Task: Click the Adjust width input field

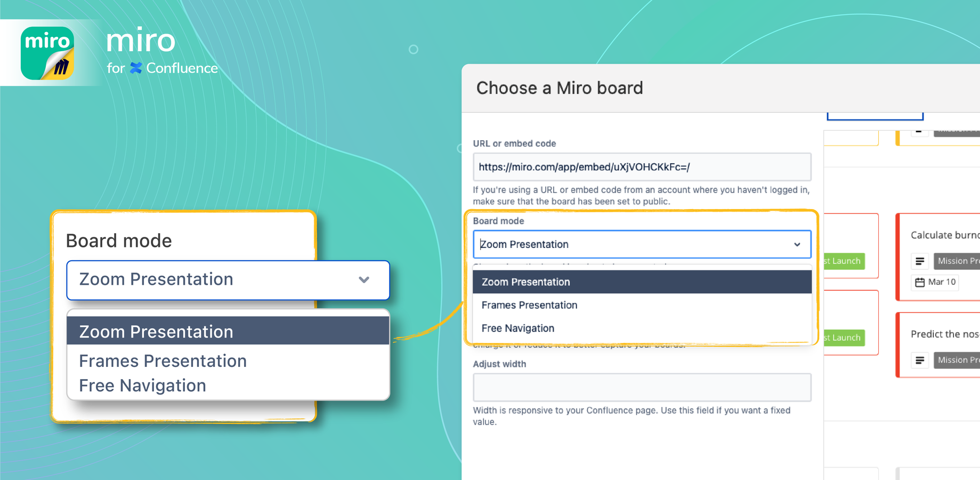Action: pyautogui.click(x=642, y=387)
